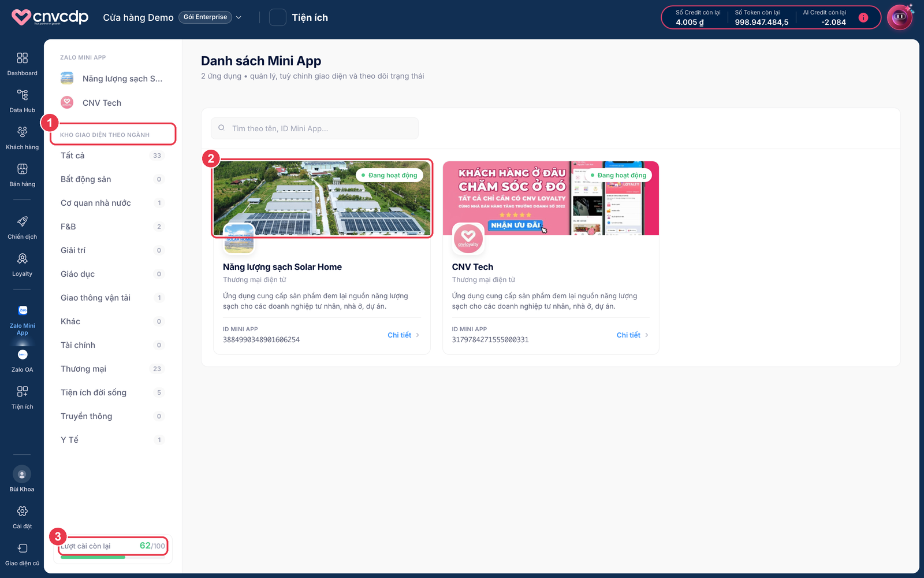Click the Gói Enterprise badge
The image size is (924, 578).
205,17
